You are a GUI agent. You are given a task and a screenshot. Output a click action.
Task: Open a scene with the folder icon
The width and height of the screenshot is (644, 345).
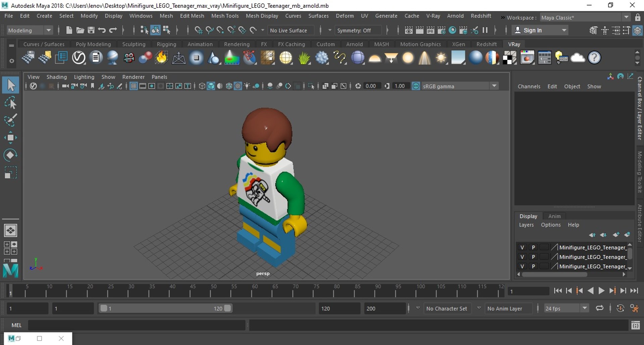[x=80, y=30]
